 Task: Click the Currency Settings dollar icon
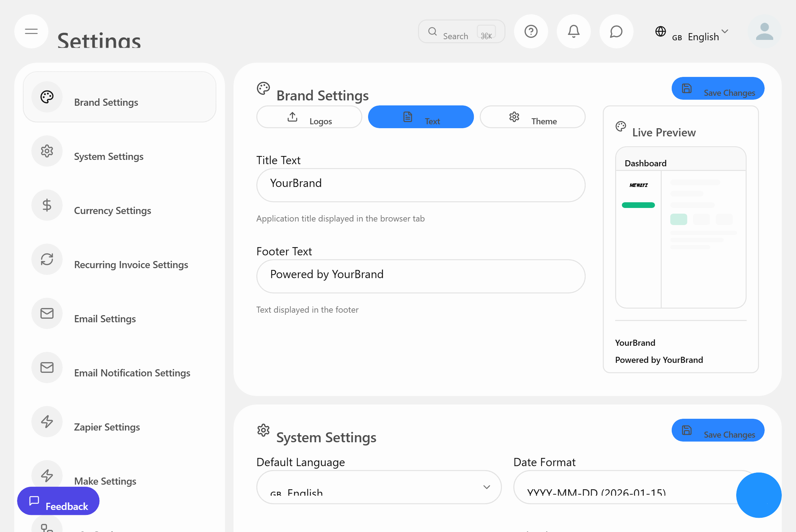[x=47, y=205]
